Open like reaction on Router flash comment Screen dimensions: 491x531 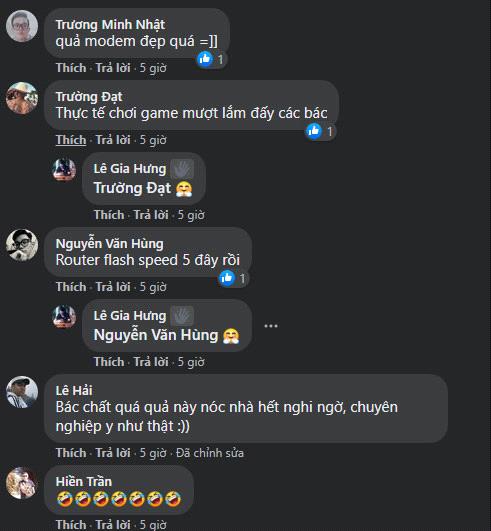coord(227,278)
